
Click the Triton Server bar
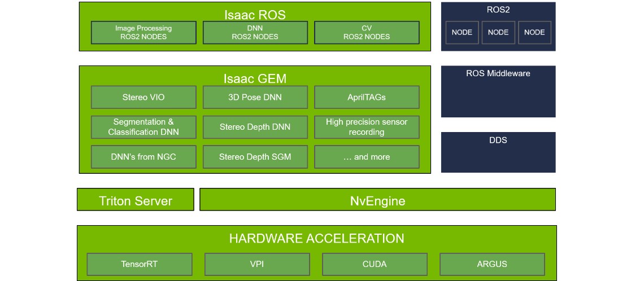pyautogui.click(x=136, y=199)
